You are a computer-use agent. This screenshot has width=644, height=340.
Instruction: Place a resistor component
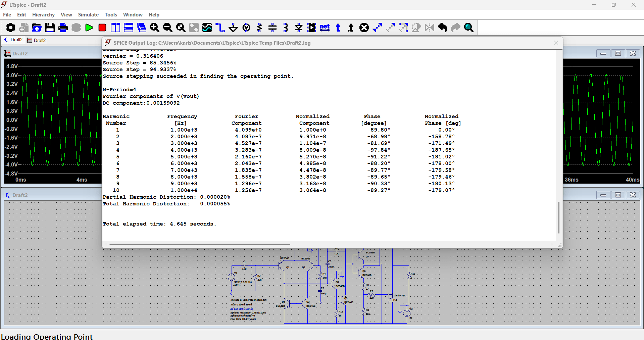259,28
